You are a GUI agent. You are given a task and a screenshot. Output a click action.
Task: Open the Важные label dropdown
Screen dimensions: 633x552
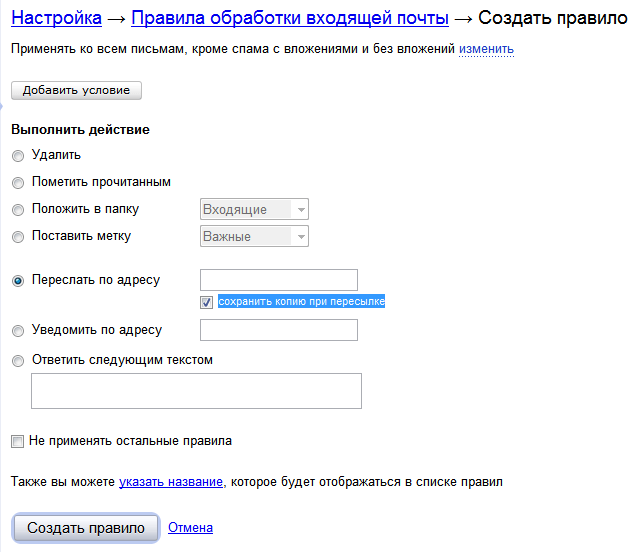click(254, 236)
